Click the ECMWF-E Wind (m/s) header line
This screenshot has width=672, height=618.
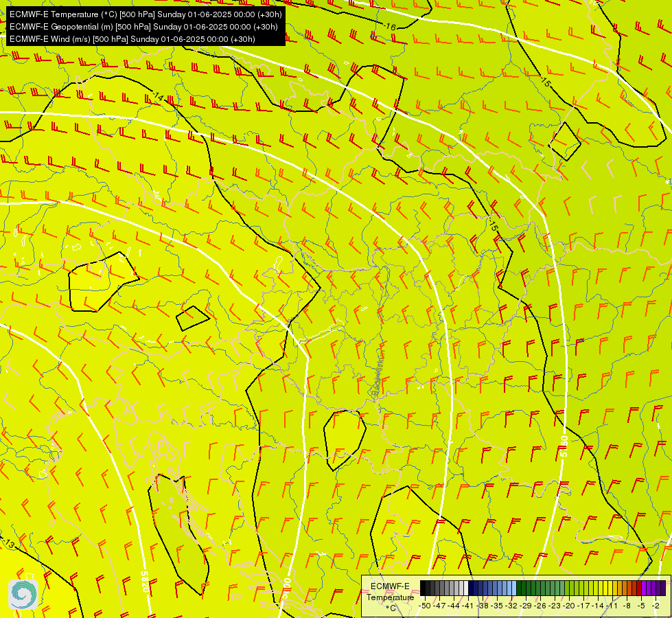point(132,39)
